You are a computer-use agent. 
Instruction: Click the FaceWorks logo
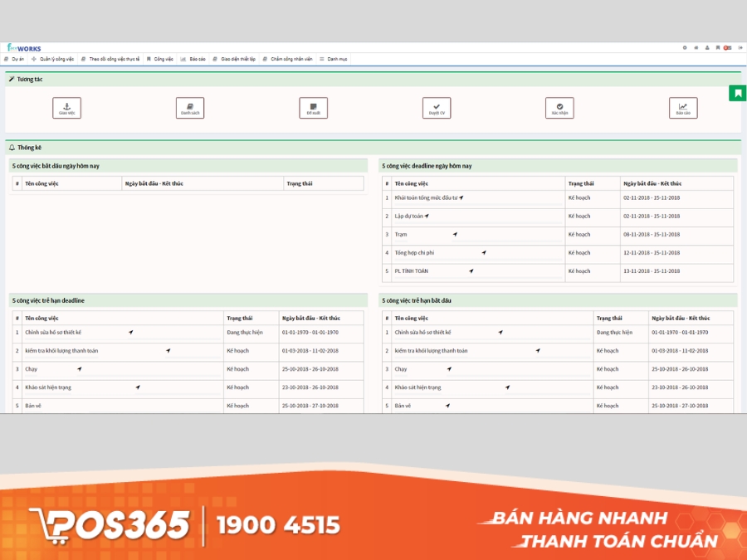24,48
